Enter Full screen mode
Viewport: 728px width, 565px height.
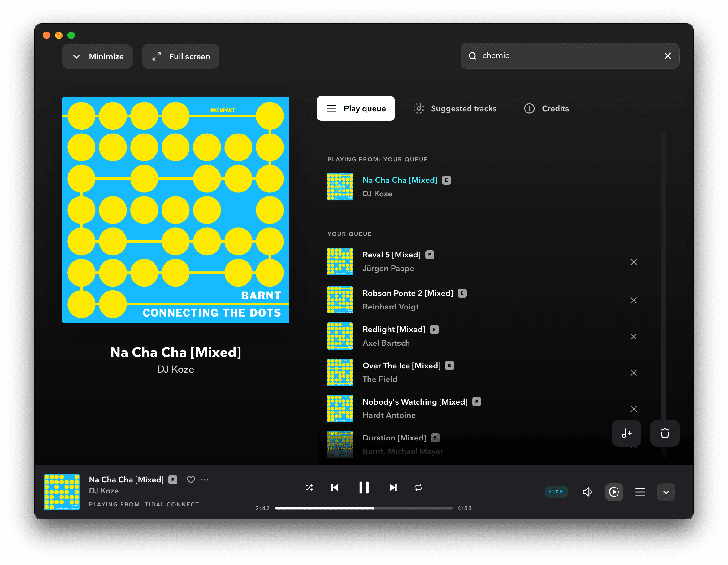coord(181,56)
